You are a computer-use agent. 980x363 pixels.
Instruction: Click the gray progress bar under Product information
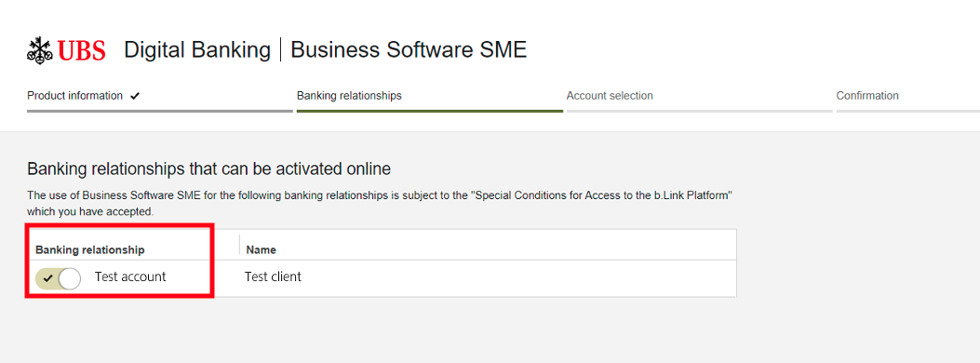(x=160, y=111)
